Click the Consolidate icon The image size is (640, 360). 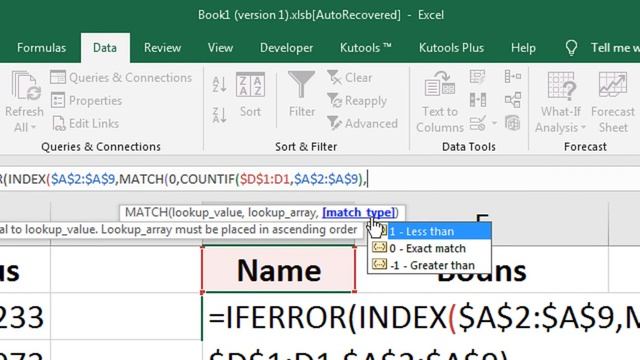pyautogui.click(x=513, y=76)
